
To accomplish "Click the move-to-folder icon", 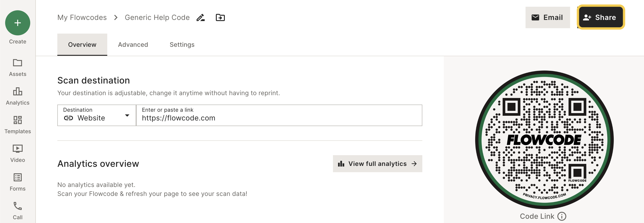I will [220, 17].
